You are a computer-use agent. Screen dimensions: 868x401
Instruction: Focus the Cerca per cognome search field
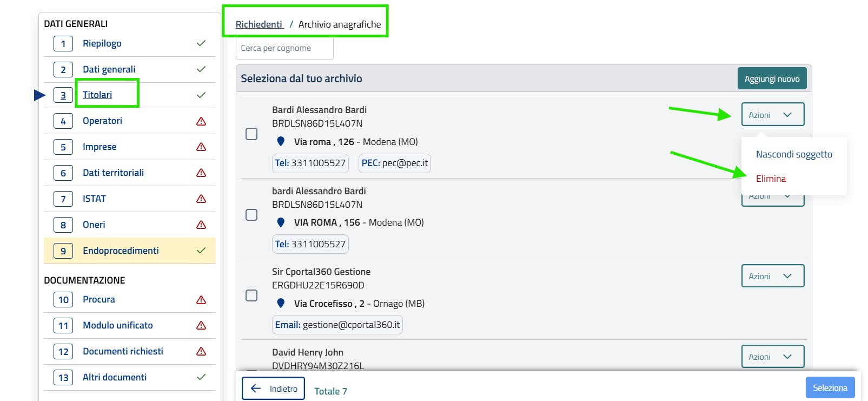(x=284, y=48)
